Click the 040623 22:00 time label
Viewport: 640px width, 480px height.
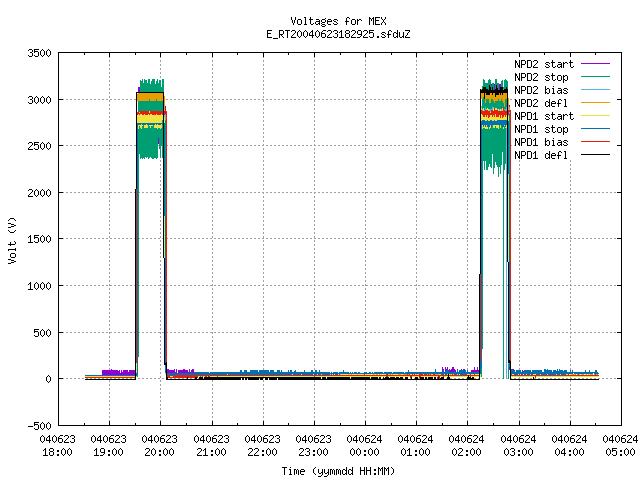[x=262, y=446]
